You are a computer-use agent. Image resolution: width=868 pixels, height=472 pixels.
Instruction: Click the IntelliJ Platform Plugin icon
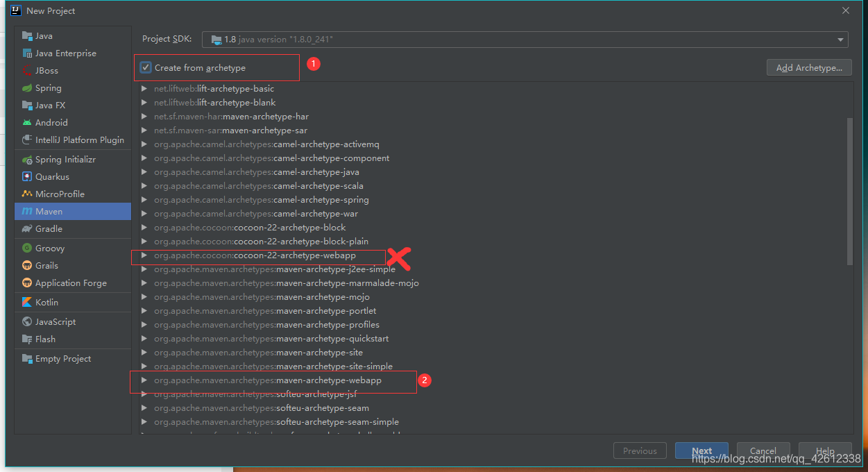click(27, 140)
